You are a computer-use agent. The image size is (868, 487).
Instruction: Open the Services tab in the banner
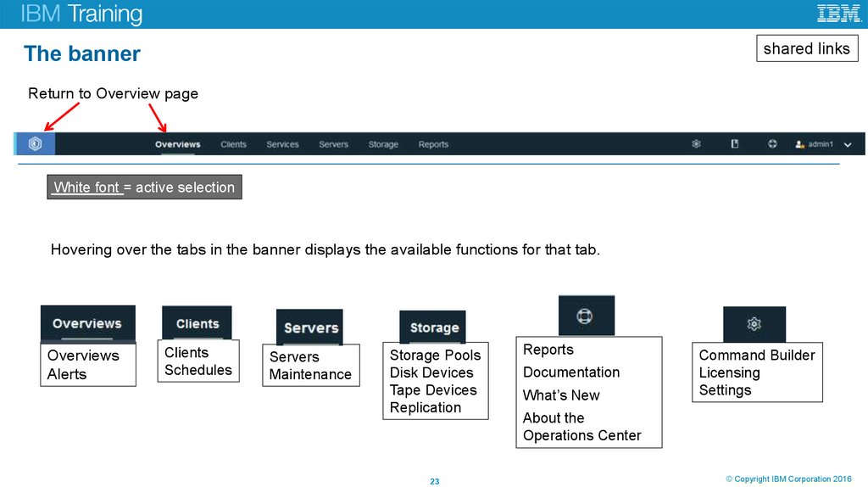[282, 144]
